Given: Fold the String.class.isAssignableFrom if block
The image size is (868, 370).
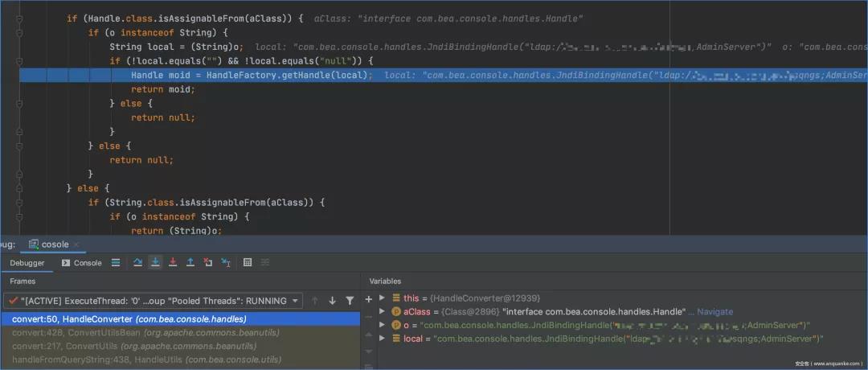Looking at the screenshot, I should (19, 203).
